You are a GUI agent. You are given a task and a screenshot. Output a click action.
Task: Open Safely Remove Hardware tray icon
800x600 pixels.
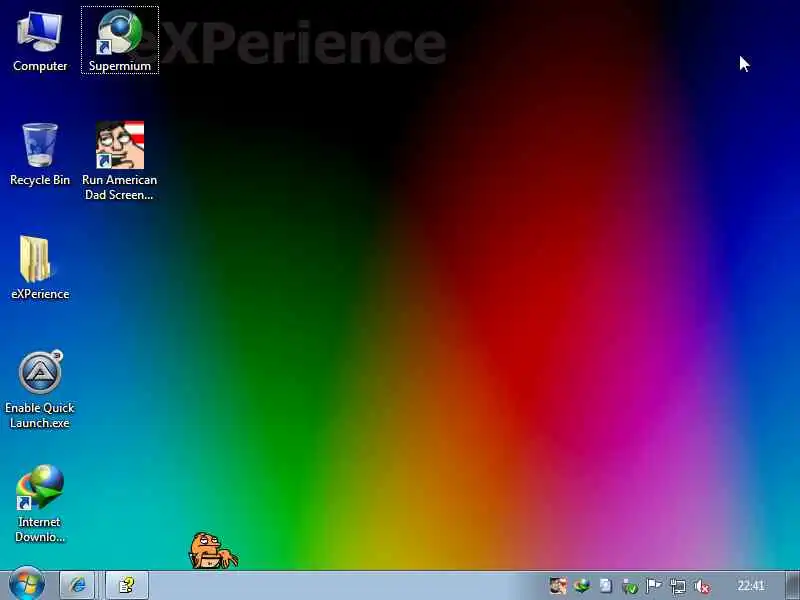point(630,586)
